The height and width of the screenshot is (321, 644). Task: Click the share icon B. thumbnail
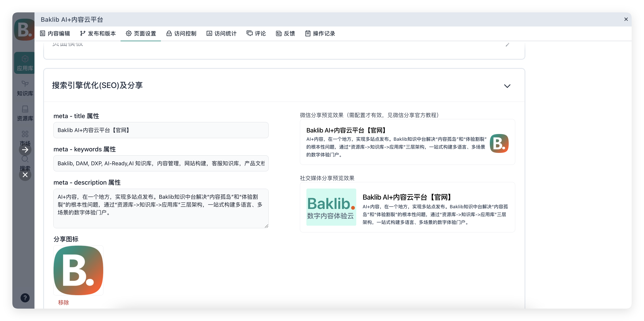click(78, 270)
